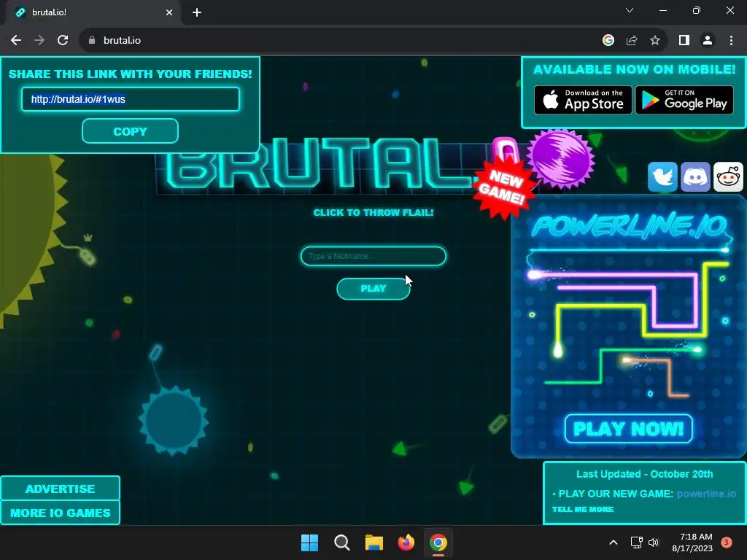Bookmark this tab with star icon
747x560 pixels.
tap(655, 41)
